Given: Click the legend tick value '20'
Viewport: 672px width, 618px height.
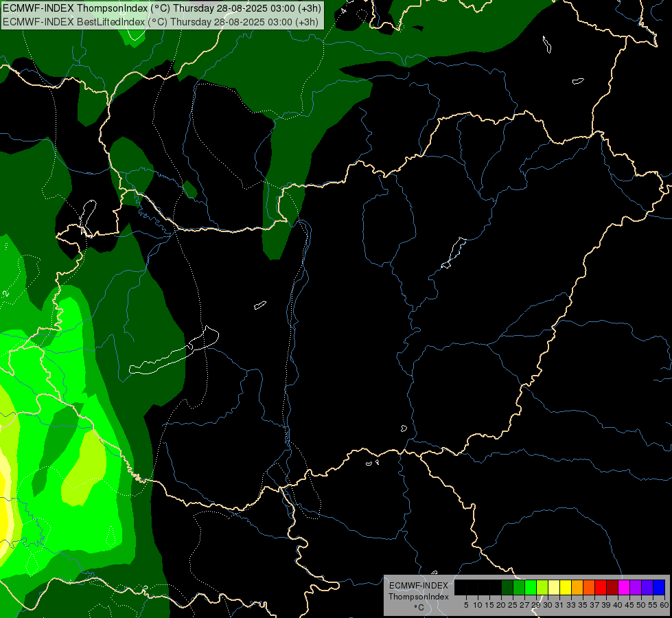Looking at the screenshot, I should [x=501, y=605].
